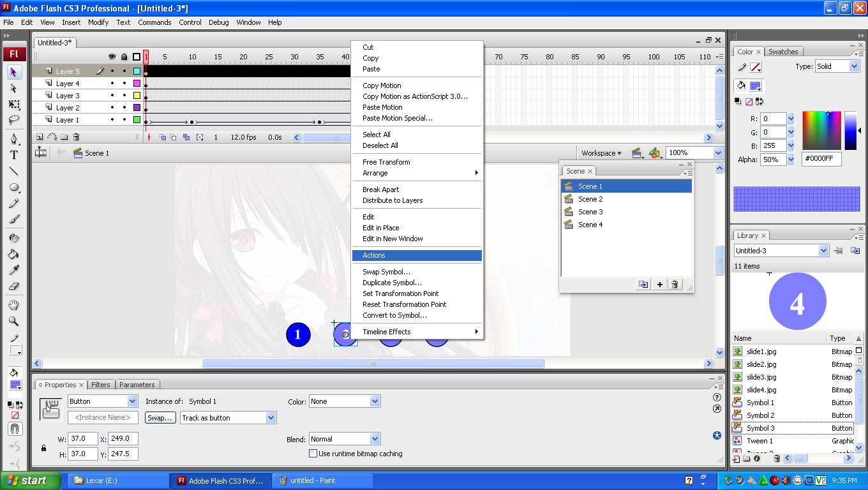The image size is (868, 490).
Task: Delete scene with Scene panel trash icon
Action: pyautogui.click(x=675, y=285)
